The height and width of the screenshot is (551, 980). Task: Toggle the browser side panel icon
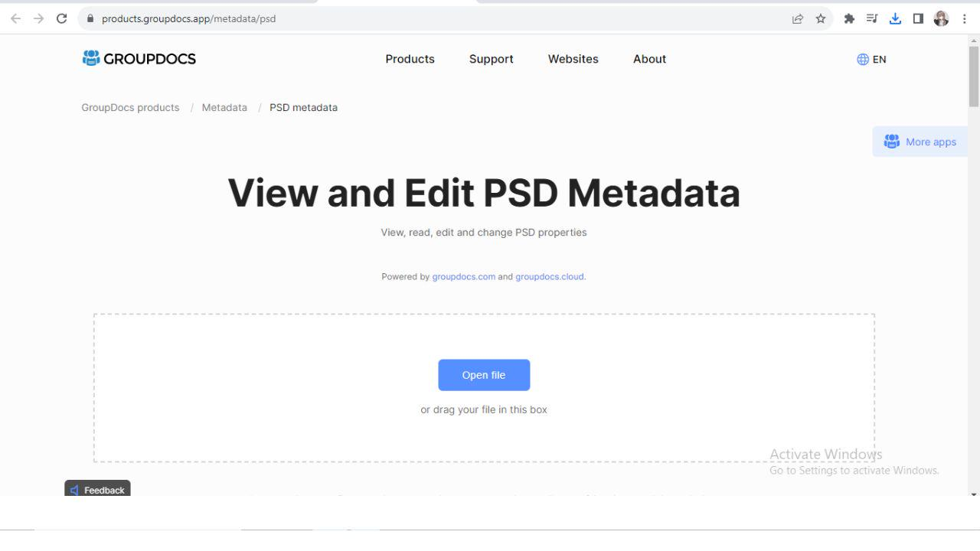point(918,18)
